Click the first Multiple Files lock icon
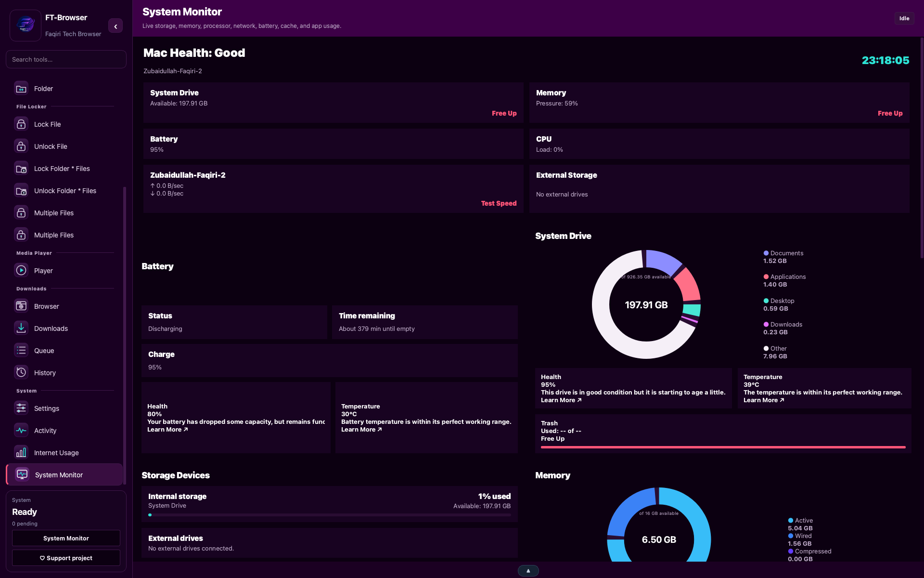924x578 pixels. [21, 213]
